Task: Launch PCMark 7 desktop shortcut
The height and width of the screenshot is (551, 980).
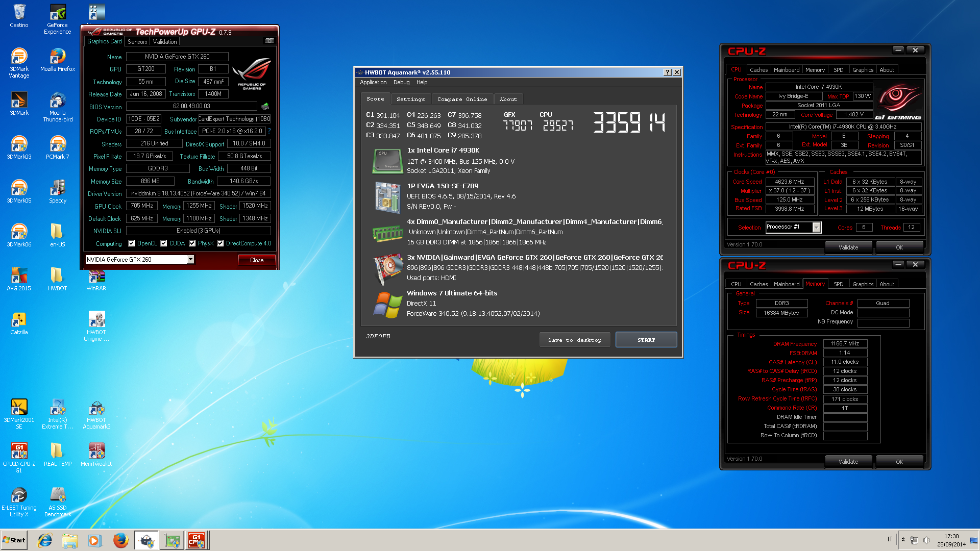Action: 58,147
